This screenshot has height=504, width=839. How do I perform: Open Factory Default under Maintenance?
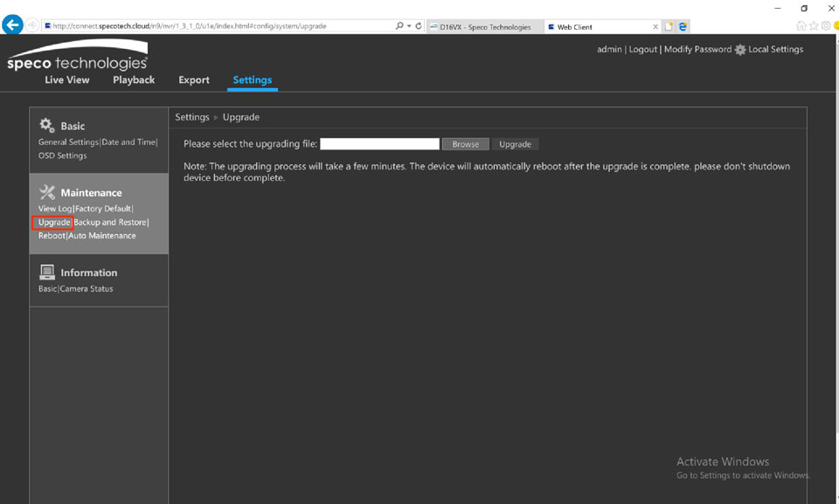(x=103, y=209)
